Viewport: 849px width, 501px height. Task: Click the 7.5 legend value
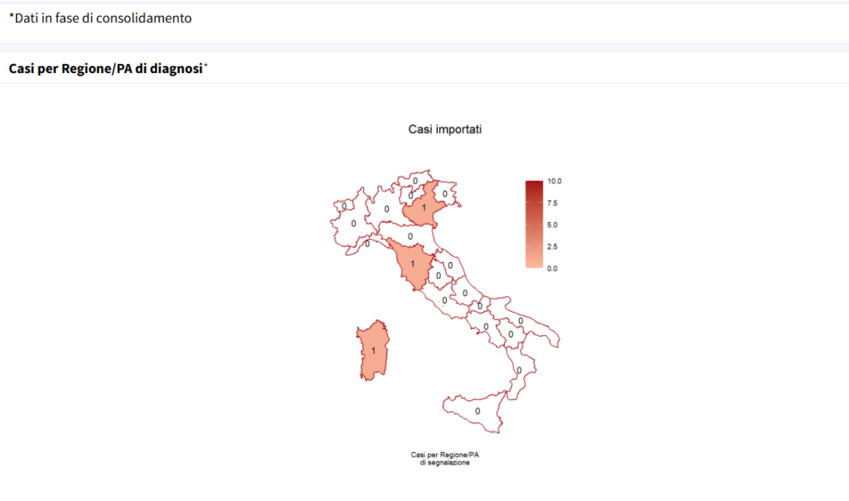tap(552, 203)
